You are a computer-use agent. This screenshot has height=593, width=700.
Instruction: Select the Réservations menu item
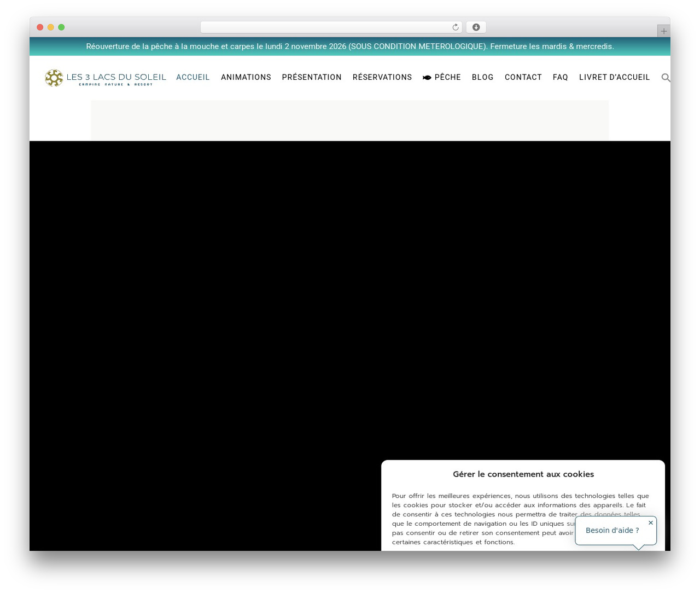(382, 77)
